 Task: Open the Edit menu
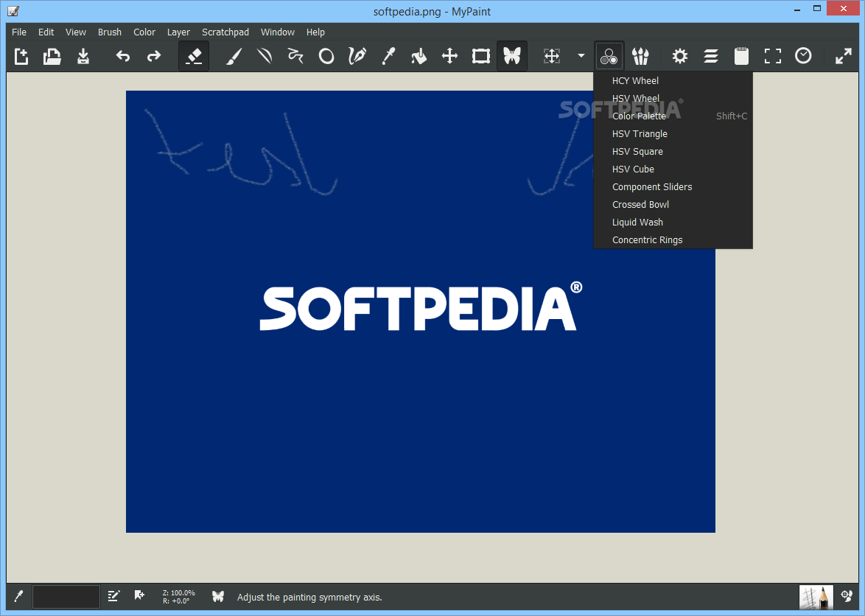click(46, 32)
